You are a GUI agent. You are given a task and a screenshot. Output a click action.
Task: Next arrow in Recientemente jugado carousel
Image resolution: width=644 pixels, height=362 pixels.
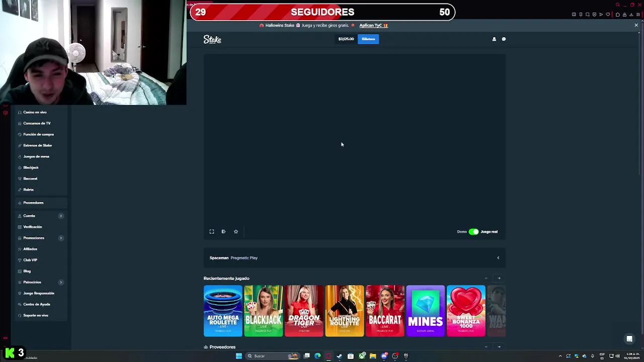click(499, 278)
